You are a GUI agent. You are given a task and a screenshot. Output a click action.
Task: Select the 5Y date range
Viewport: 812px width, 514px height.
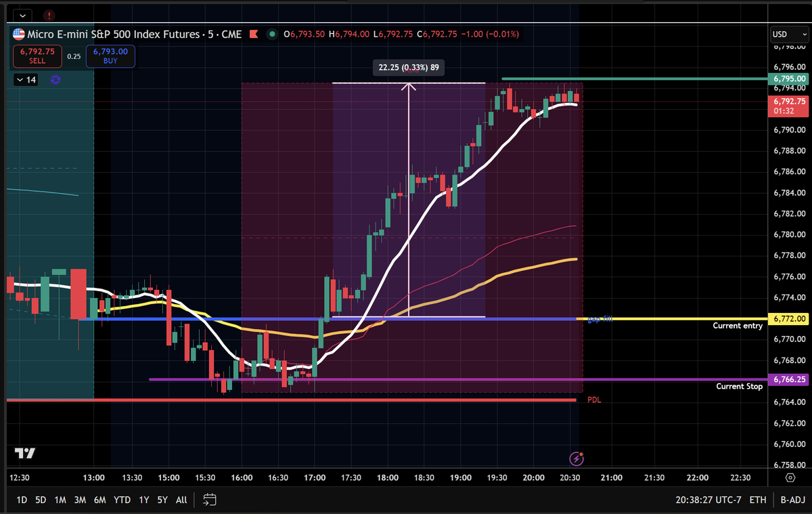pyautogui.click(x=162, y=500)
